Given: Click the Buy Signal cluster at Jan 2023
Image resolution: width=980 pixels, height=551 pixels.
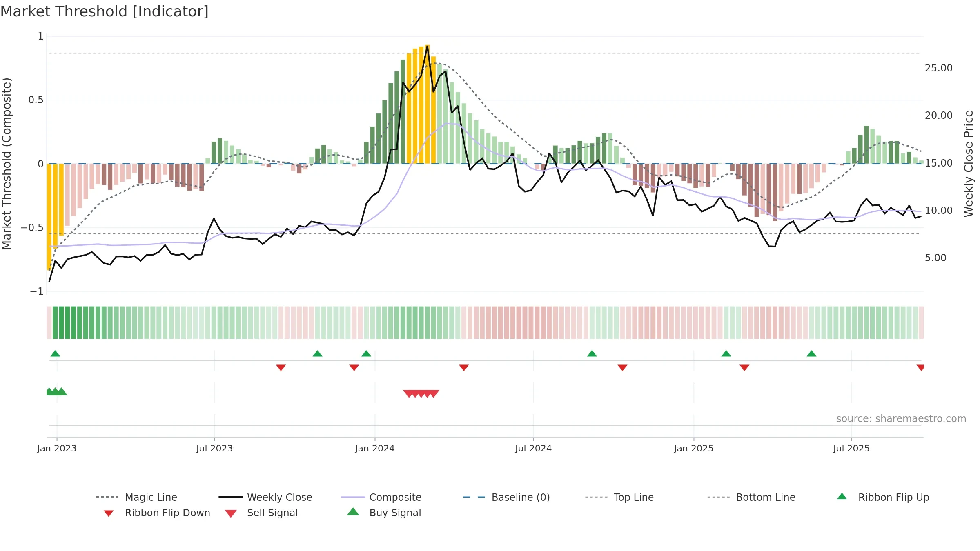Looking at the screenshot, I should (x=57, y=391).
